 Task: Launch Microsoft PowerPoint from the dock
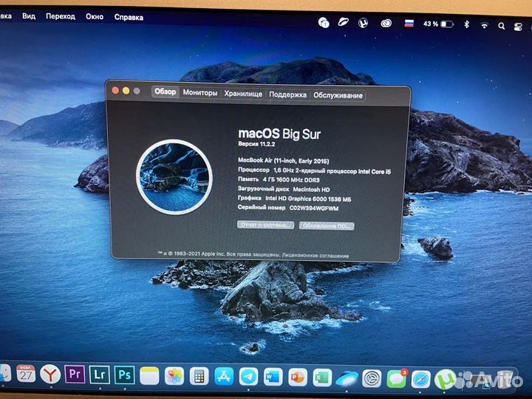pos(298,378)
